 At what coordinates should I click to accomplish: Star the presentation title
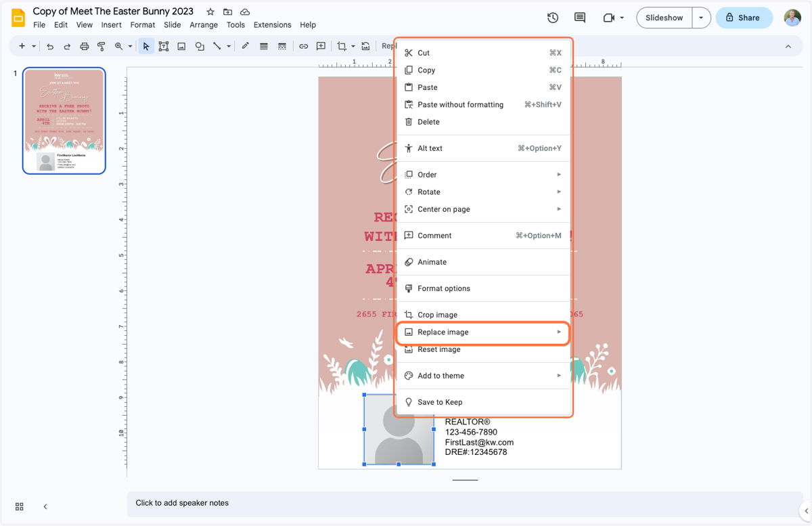(210, 12)
